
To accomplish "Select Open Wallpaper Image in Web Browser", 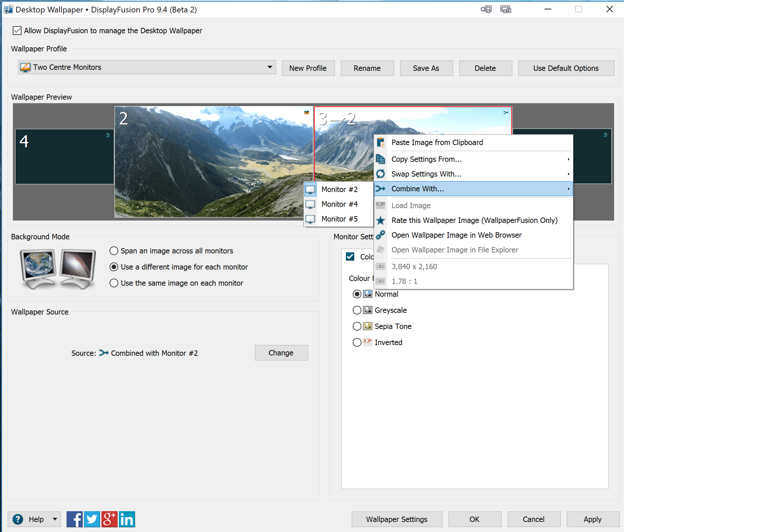I will 456,235.
